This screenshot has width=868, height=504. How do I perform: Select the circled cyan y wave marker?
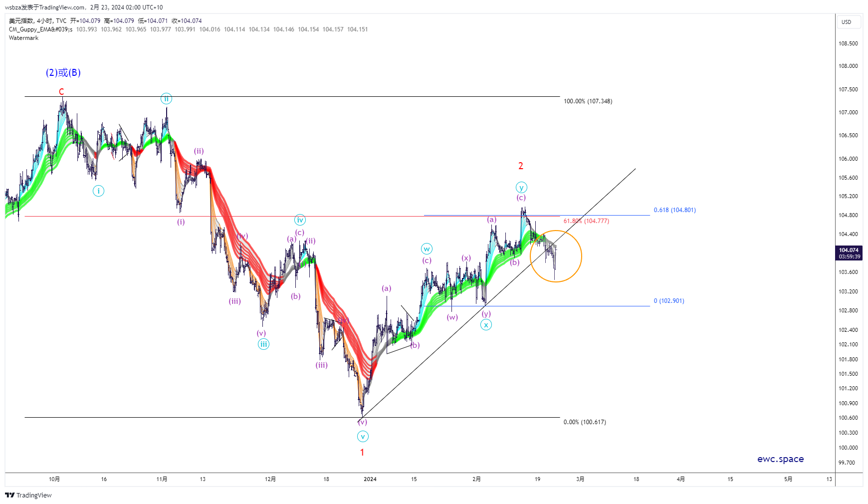click(x=521, y=188)
